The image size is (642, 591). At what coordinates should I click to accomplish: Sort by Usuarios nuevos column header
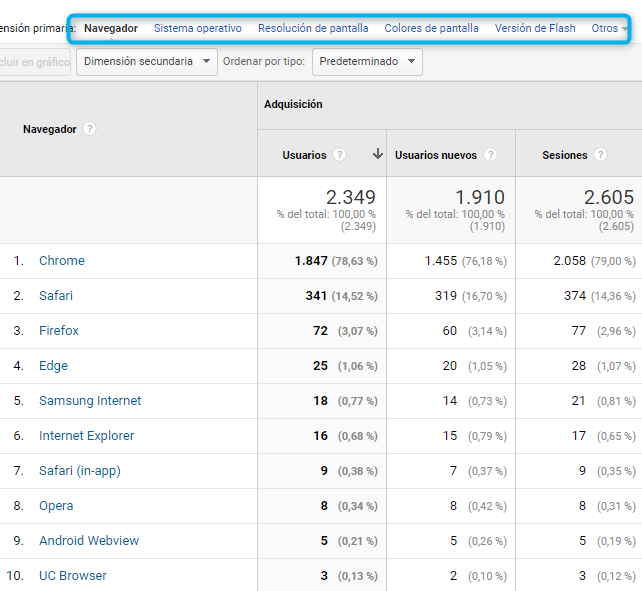tap(436, 155)
